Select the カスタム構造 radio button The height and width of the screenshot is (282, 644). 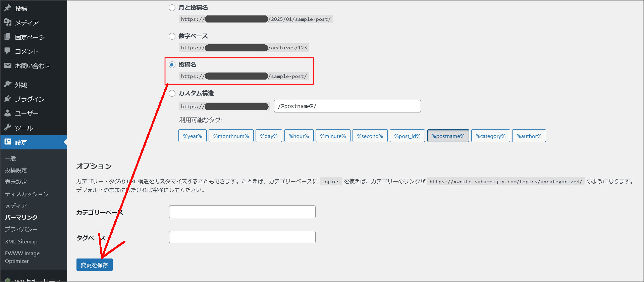(172, 93)
